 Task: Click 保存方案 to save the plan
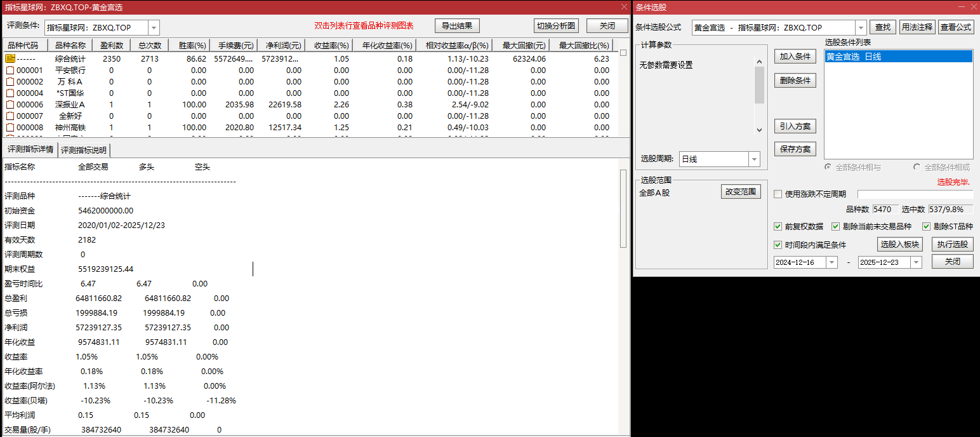(x=795, y=149)
